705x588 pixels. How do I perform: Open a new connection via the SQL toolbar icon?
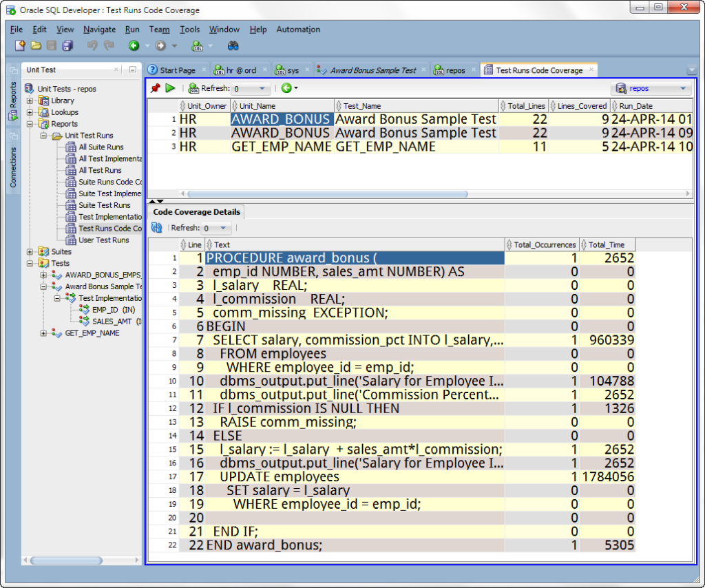[x=196, y=45]
